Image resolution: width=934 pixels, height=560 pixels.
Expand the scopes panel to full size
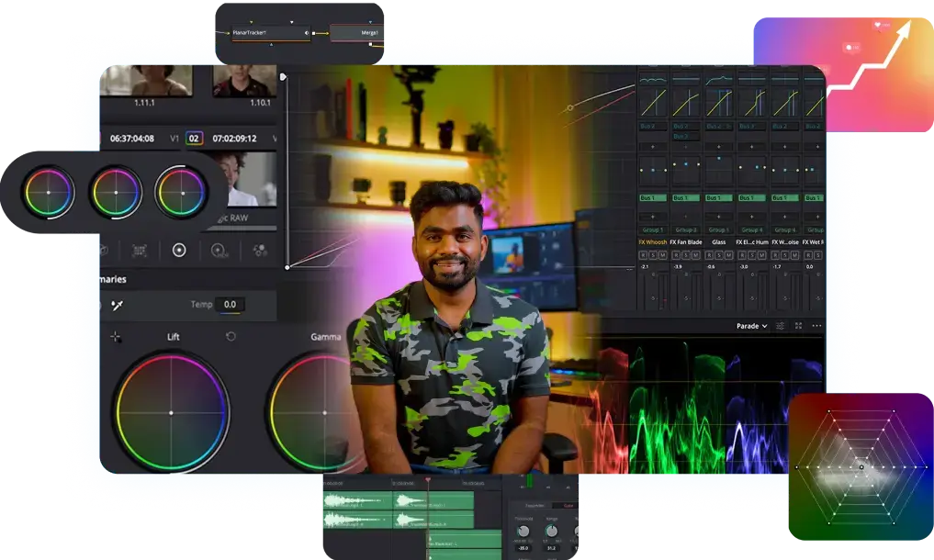coord(798,326)
